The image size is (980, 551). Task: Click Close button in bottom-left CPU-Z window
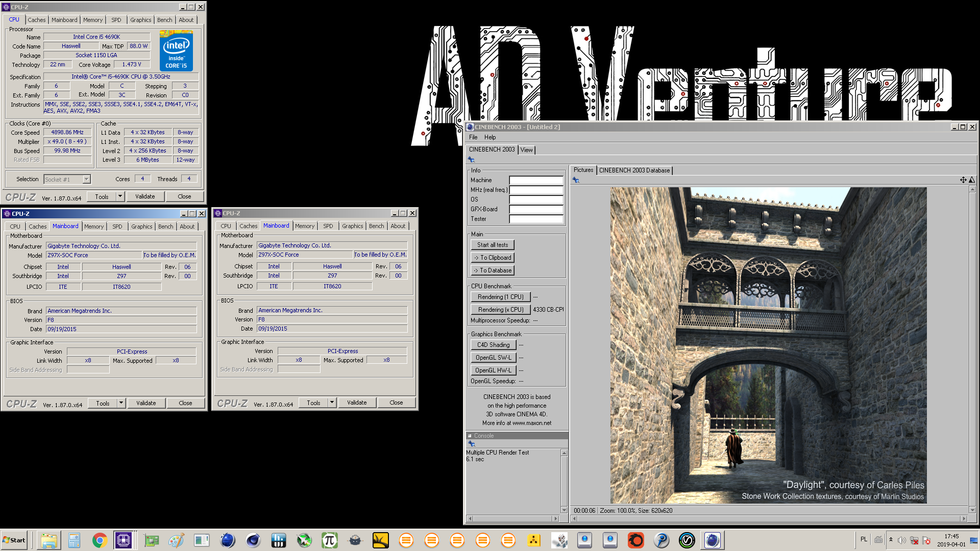click(185, 403)
